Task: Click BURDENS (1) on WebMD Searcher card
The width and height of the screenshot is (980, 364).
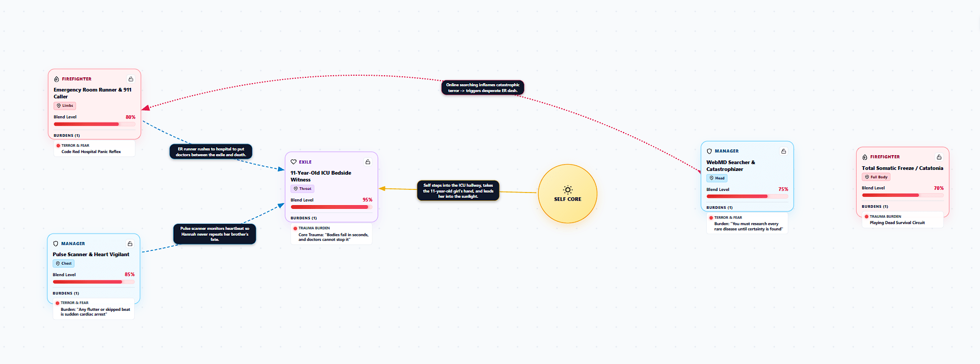Action: click(719, 208)
